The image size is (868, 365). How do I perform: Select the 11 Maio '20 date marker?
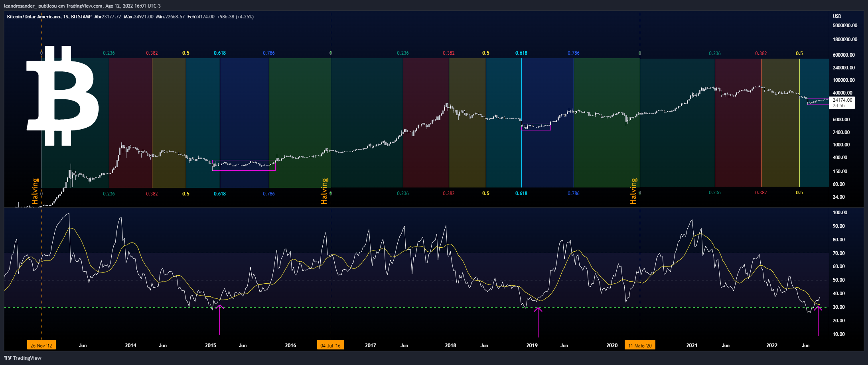point(640,345)
